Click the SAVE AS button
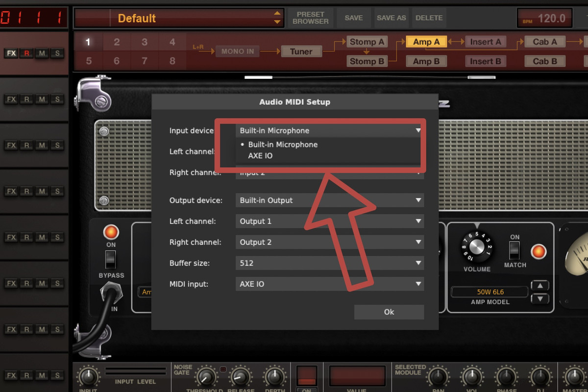The height and width of the screenshot is (392, 588). (391, 18)
